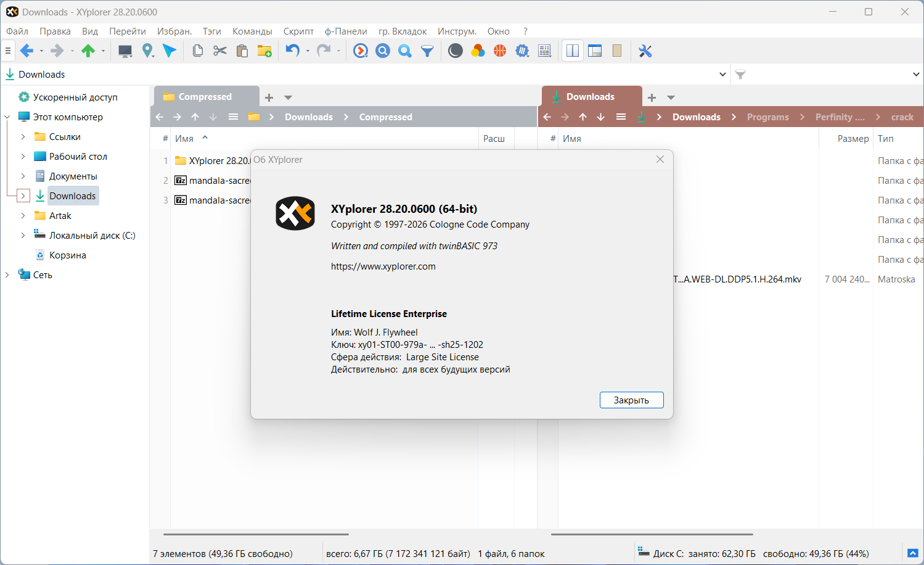
Task: Open tab list dropdown beside Compressed tab
Action: pos(288,97)
